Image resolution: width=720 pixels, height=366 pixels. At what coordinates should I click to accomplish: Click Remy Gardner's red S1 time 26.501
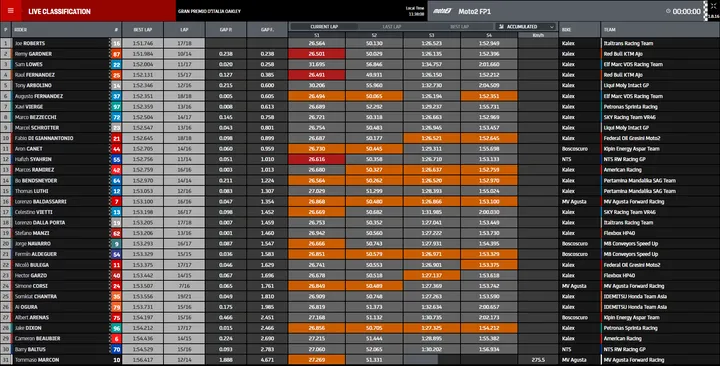[317, 54]
